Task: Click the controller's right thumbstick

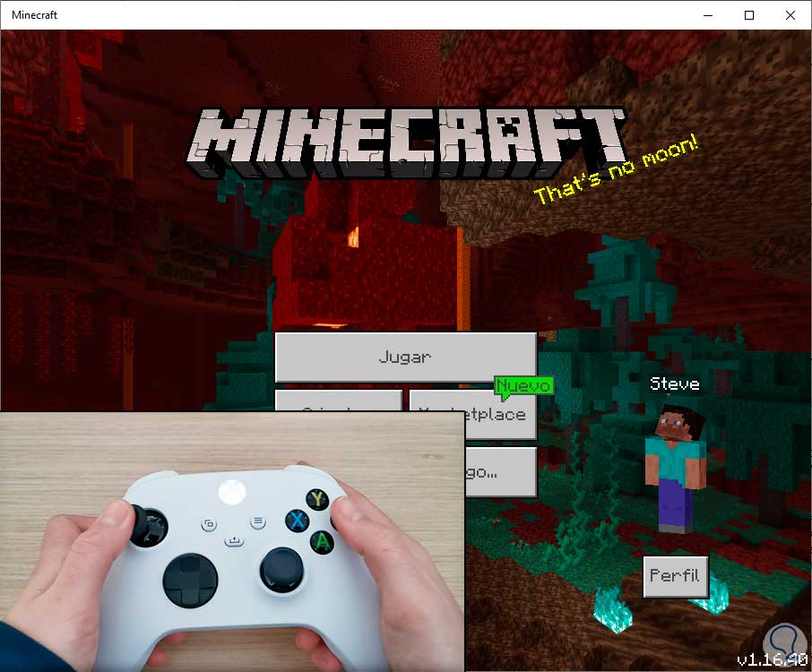Action: tap(281, 569)
